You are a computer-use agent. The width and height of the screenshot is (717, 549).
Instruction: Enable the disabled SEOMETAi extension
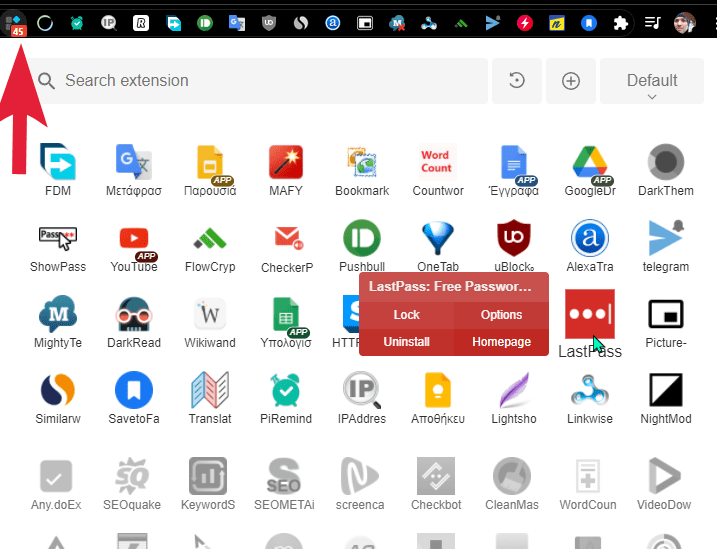point(284,475)
